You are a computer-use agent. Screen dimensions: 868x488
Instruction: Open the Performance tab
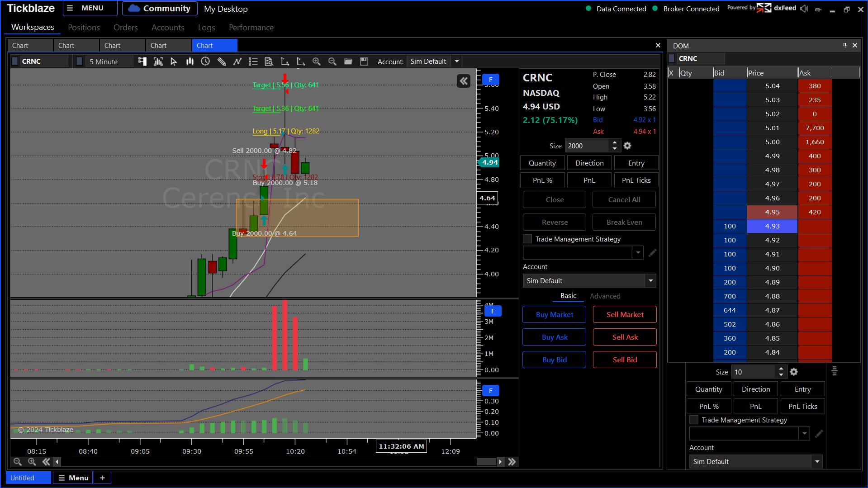coord(251,28)
